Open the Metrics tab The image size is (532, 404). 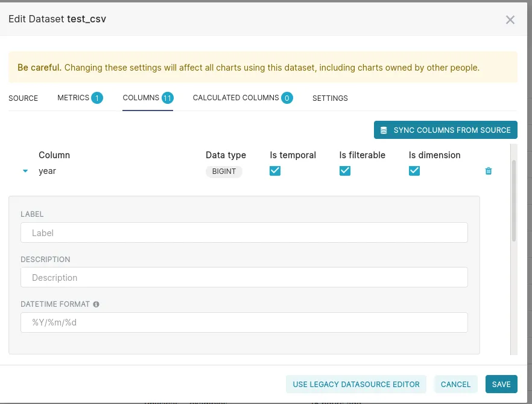point(74,98)
